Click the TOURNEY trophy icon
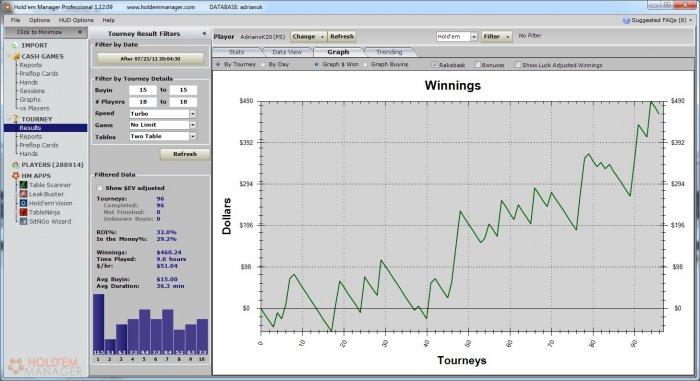 (16, 119)
